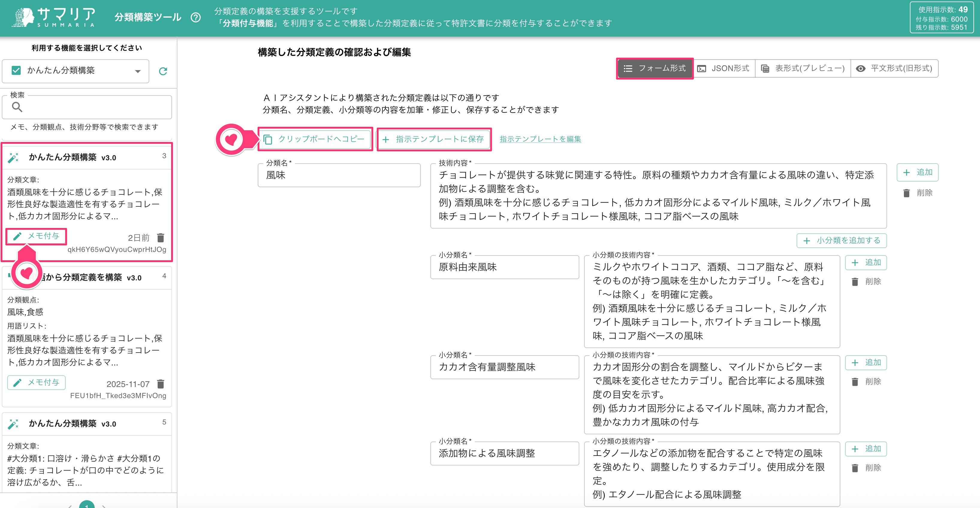Viewport: 980px width, 508px height.
Task: Edit subcategory name 原料由来風味
Action: coord(504,267)
